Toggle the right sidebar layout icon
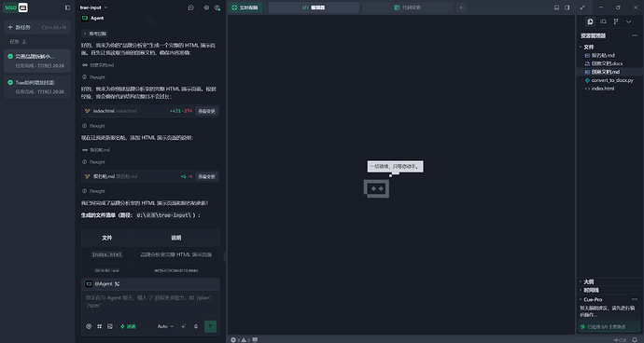The width and height of the screenshot is (644, 343). 567,7
